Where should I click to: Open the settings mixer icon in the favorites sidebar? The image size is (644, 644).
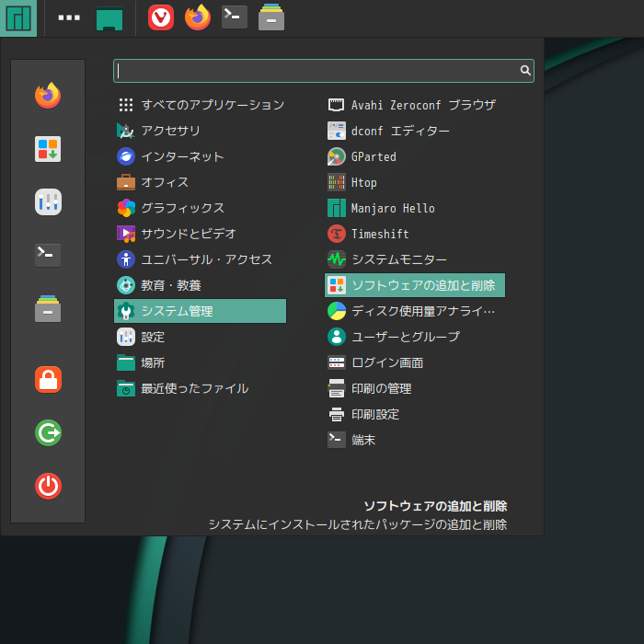click(x=48, y=201)
